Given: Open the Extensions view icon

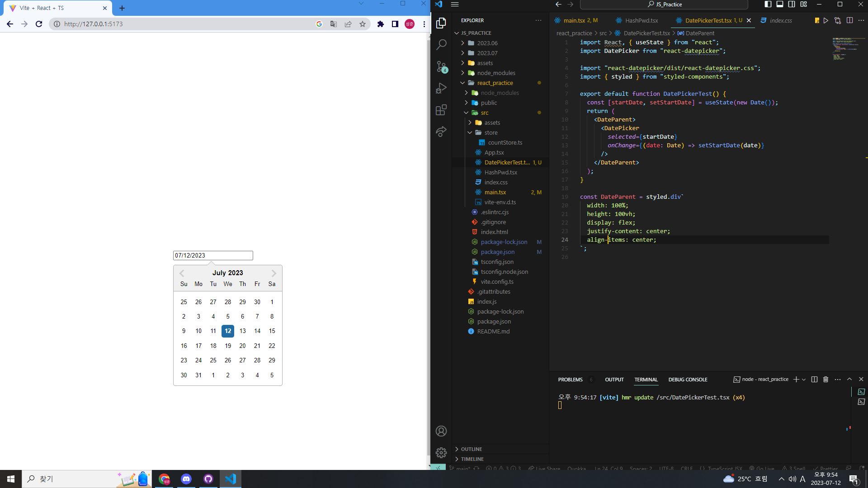Looking at the screenshot, I should click(x=441, y=110).
